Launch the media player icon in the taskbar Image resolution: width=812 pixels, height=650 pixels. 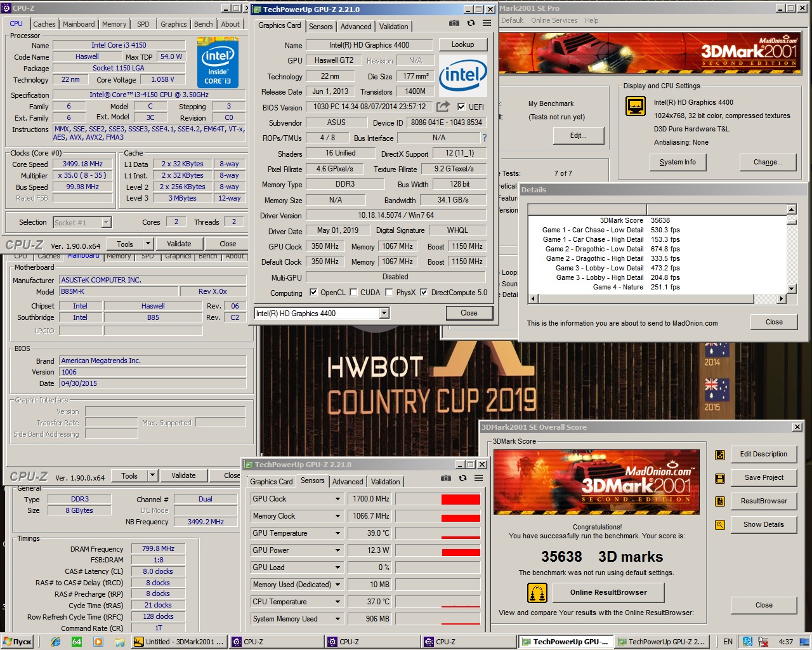(x=98, y=642)
